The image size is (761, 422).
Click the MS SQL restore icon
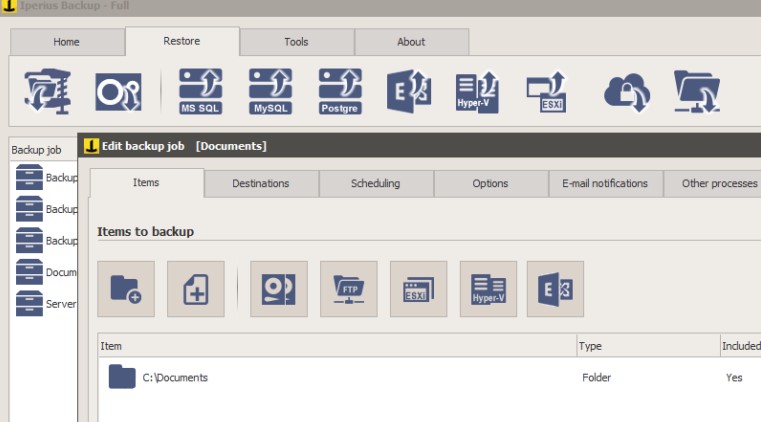click(x=200, y=91)
